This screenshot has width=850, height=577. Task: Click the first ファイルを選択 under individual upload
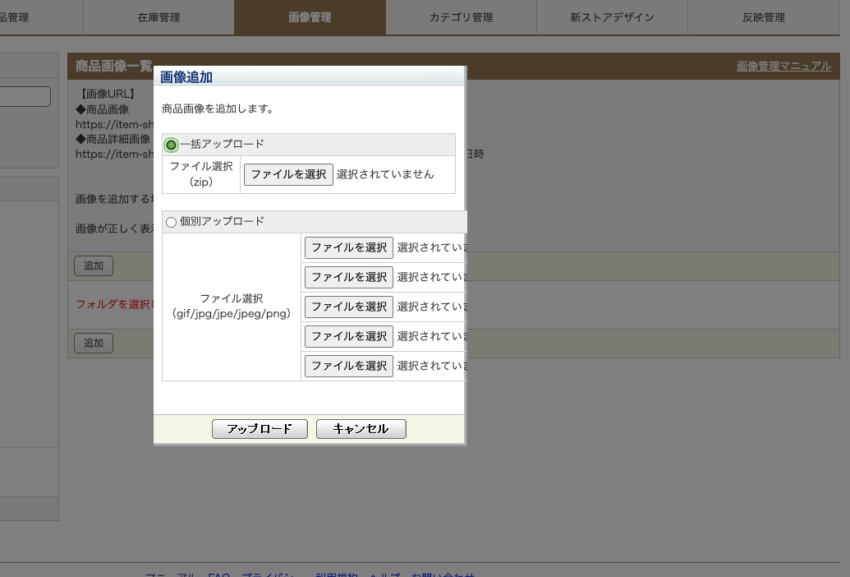click(x=347, y=246)
